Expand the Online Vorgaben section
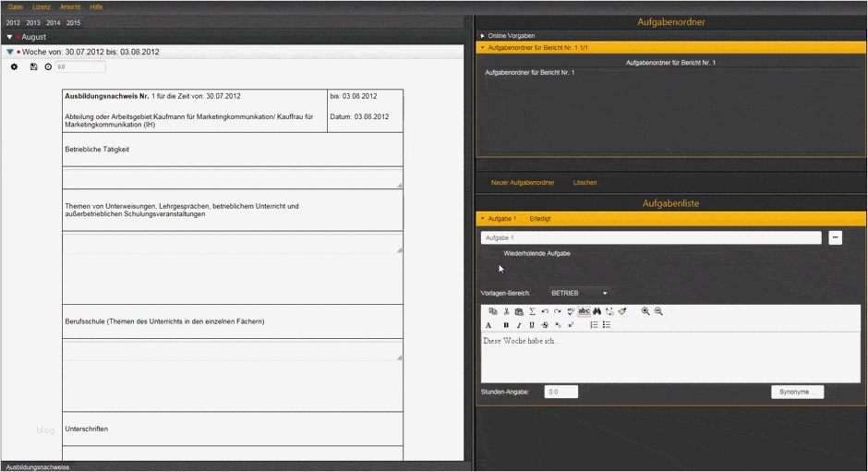 (482, 36)
